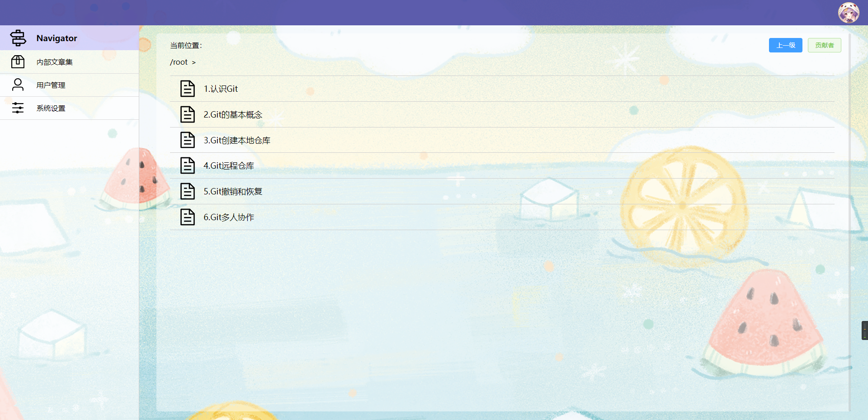The width and height of the screenshot is (868, 420).
Task: Click the Navigator header label
Action: tap(57, 38)
